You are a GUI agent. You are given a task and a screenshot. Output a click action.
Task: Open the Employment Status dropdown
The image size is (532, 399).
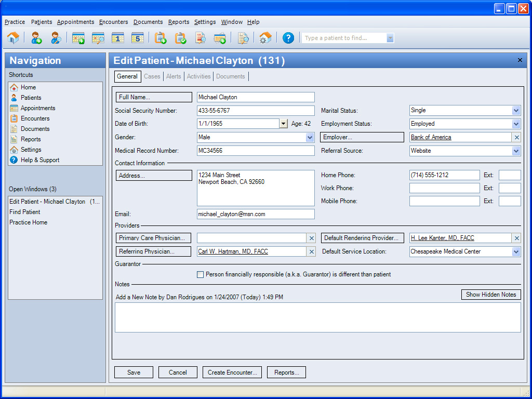[516, 124]
